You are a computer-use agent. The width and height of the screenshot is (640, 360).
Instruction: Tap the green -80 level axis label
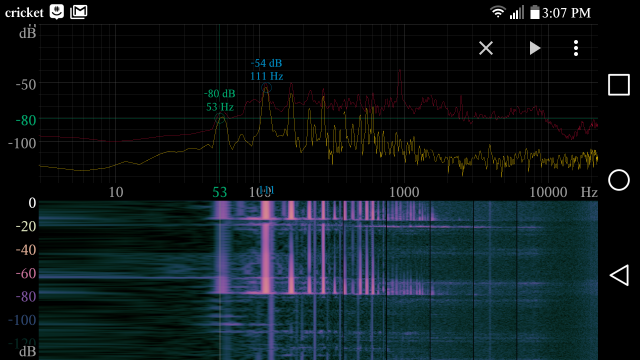pyautogui.click(x=26, y=120)
